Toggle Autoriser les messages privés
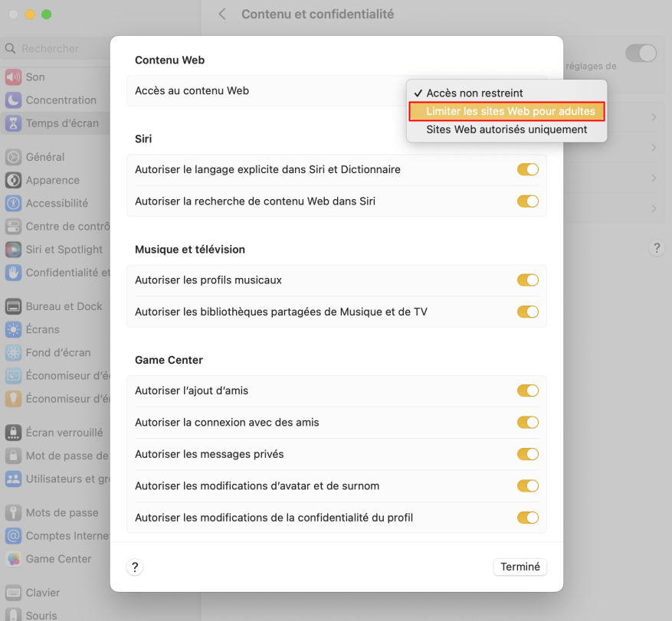Screen dimensions: 672x621 [528, 454]
